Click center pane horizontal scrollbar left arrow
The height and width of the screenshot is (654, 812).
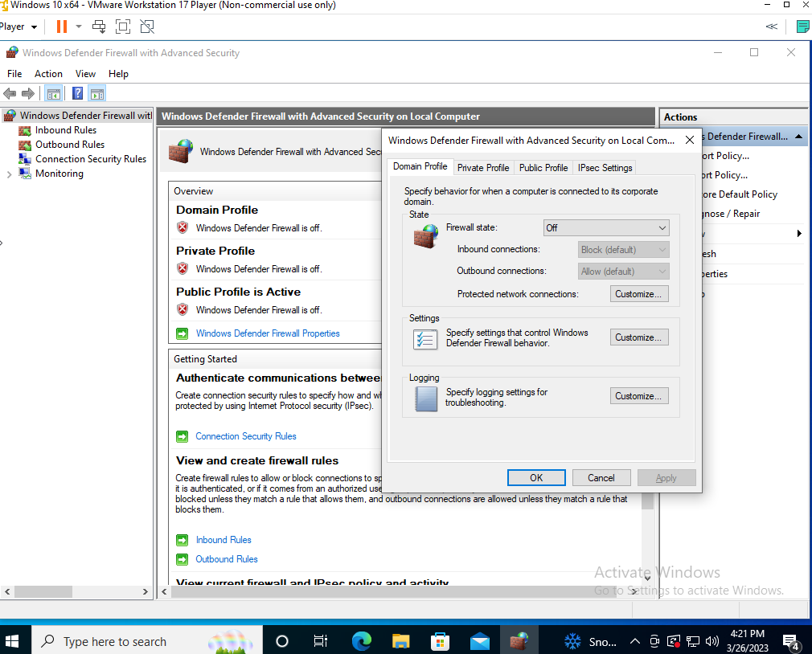click(x=164, y=591)
